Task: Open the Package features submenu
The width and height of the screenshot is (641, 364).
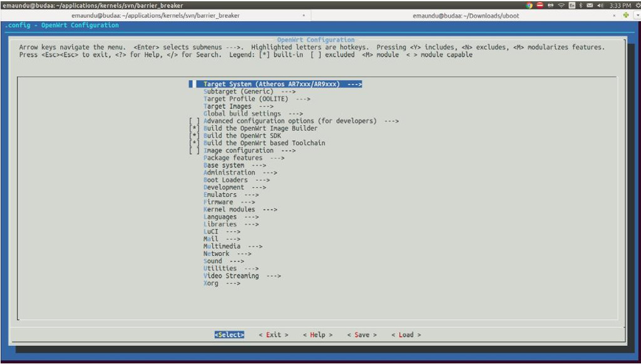Action: tap(244, 158)
